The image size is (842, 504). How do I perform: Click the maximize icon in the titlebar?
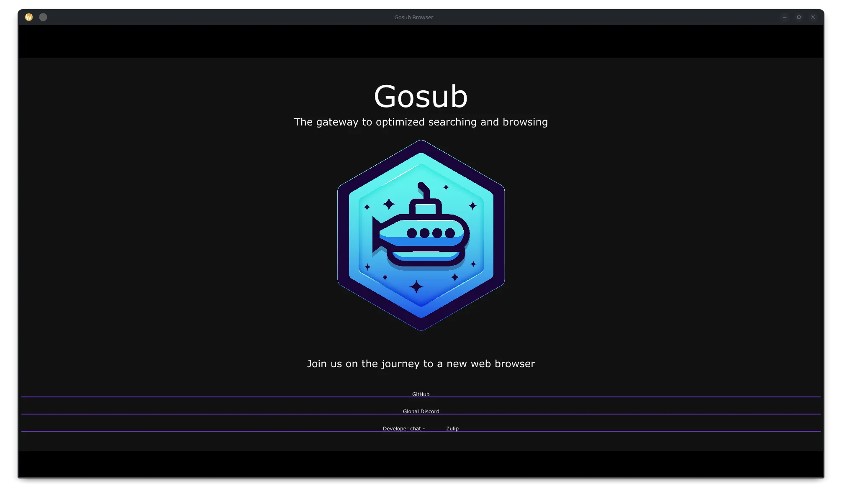click(x=799, y=17)
